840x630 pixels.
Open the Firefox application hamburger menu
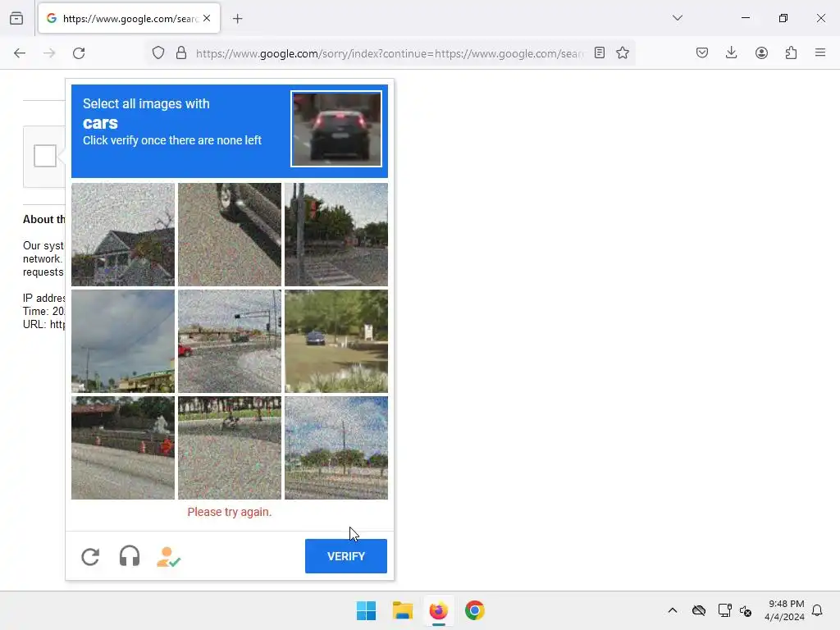(820, 52)
